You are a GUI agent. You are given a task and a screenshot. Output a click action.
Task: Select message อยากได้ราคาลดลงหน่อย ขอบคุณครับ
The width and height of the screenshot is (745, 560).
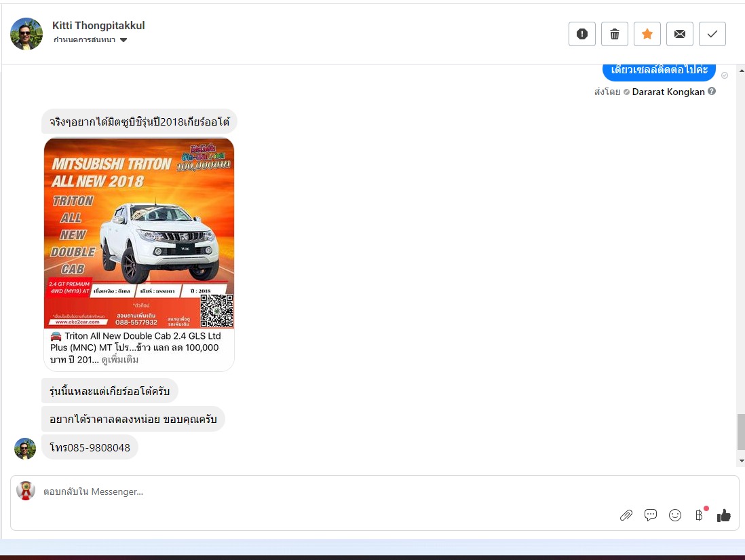click(x=133, y=419)
